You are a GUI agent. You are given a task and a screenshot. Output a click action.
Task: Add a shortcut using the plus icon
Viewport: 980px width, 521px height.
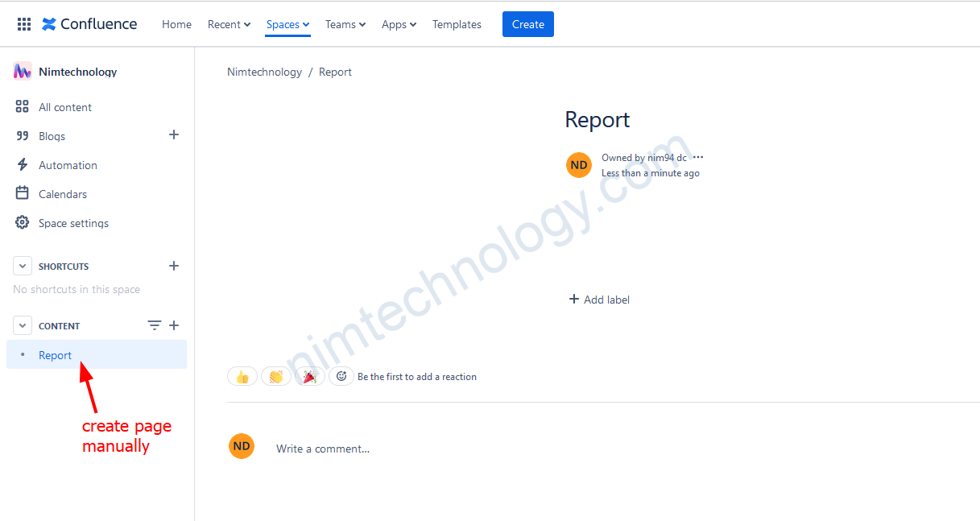click(173, 266)
